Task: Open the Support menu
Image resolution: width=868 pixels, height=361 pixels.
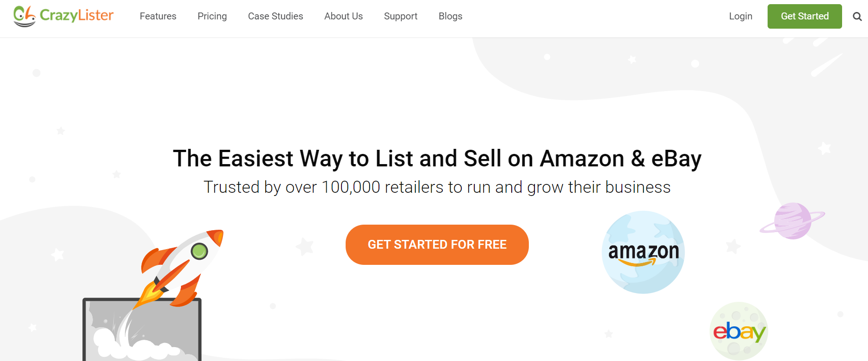Action: pos(400,16)
